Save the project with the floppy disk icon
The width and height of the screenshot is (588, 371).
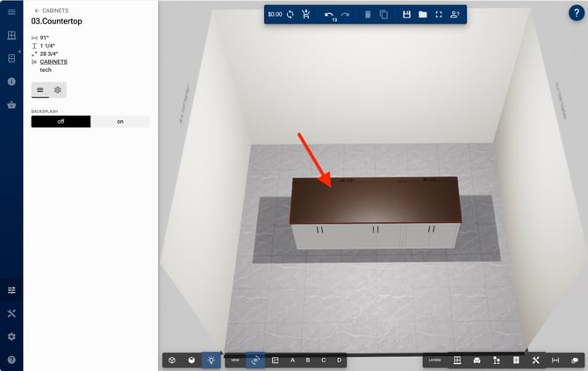point(406,15)
